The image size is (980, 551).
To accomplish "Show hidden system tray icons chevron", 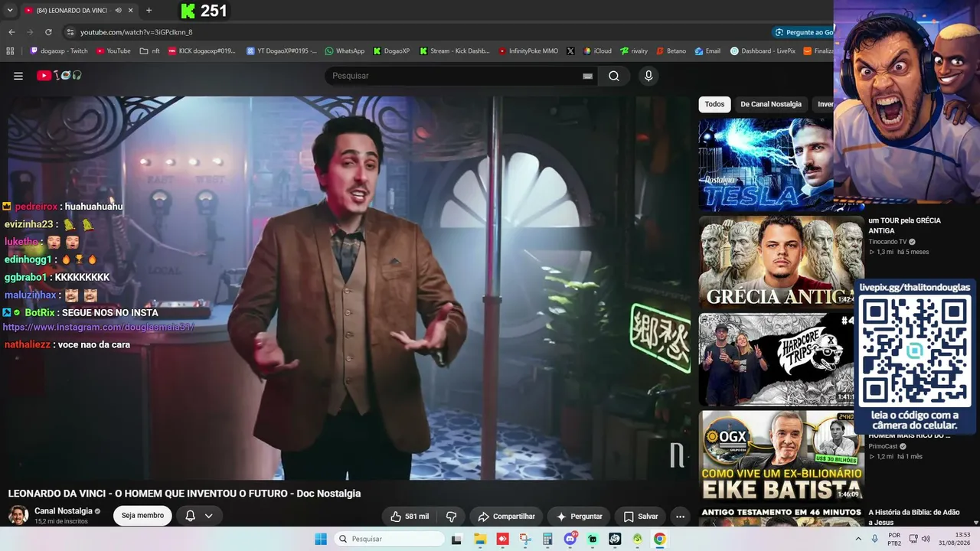I will point(858,539).
